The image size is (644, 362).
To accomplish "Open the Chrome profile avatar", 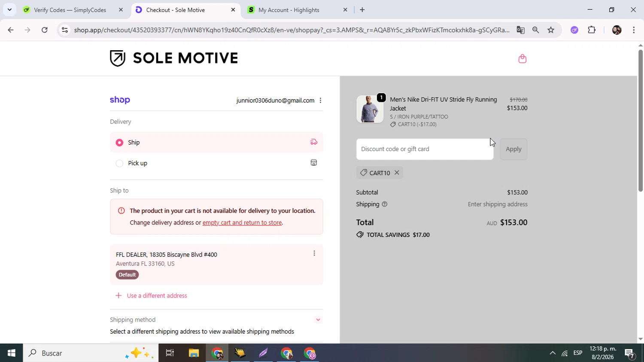I will click(617, 30).
